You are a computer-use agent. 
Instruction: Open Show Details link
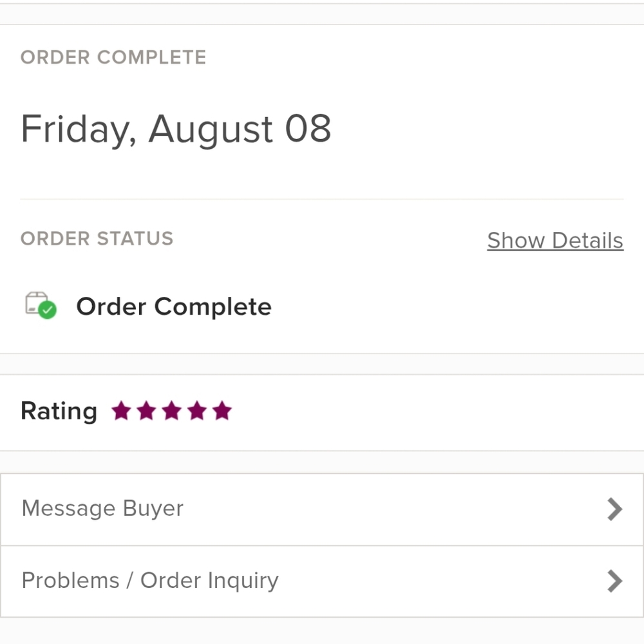pos(555,240)
